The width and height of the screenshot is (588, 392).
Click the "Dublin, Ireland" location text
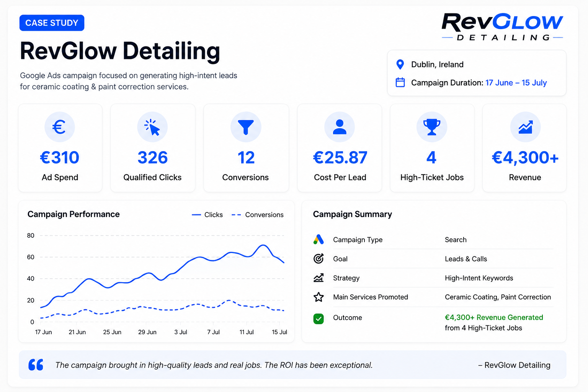click(437, 64)
